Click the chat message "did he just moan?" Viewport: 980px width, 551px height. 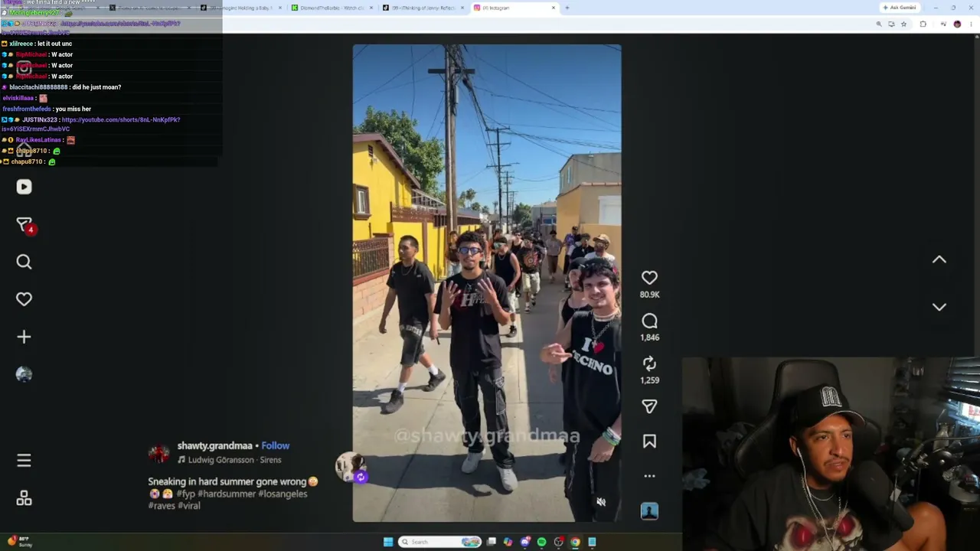(96, 87)
